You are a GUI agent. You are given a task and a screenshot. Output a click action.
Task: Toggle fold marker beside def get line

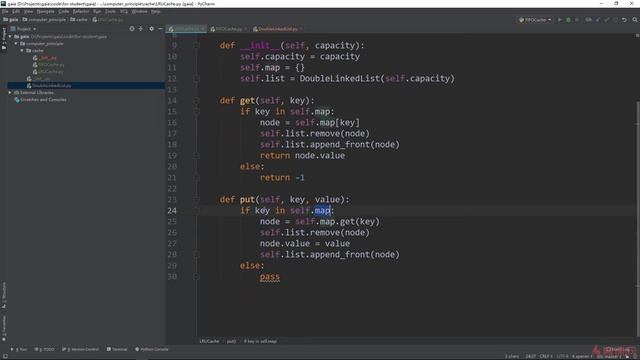click(196, 100)
